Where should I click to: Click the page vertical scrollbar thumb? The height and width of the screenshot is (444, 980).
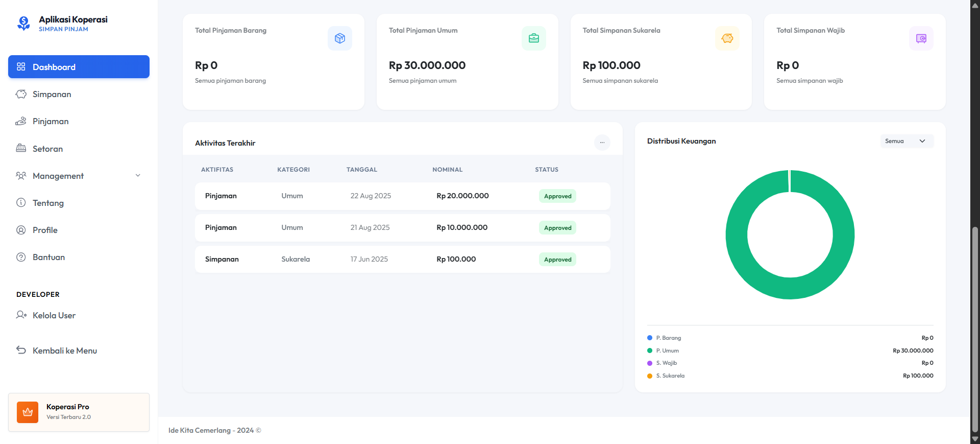975,330
